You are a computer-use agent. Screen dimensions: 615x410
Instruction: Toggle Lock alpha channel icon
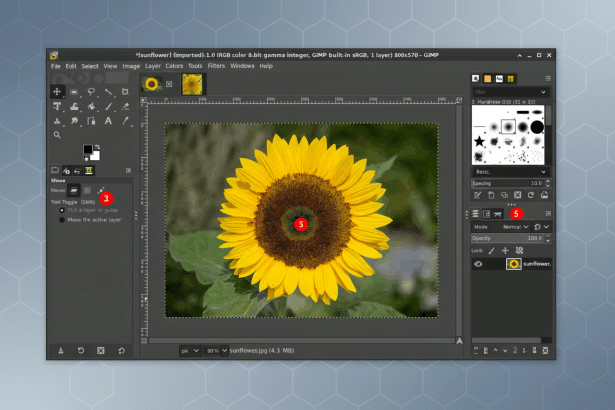pos(519,251)
